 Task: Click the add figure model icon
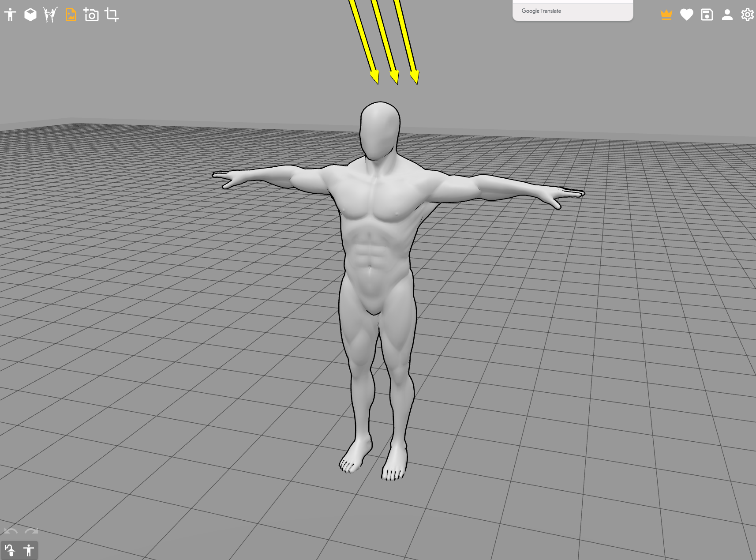click(x=10, y=15)
